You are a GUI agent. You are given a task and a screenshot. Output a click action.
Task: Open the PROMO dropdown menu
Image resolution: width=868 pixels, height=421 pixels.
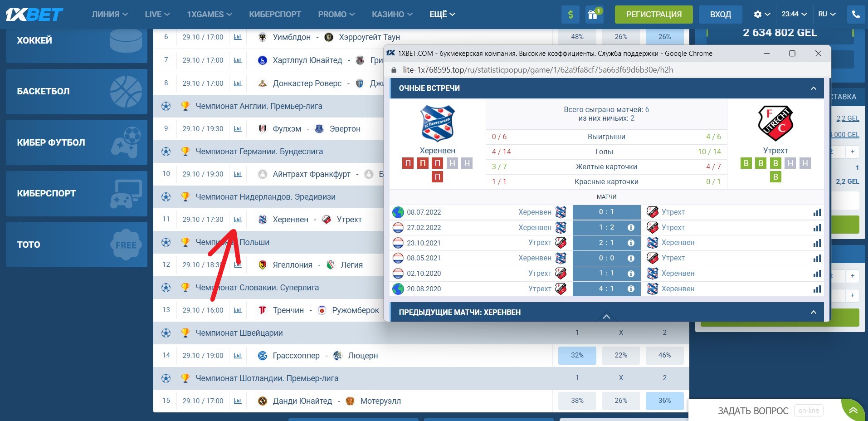(x=336, y=15)
